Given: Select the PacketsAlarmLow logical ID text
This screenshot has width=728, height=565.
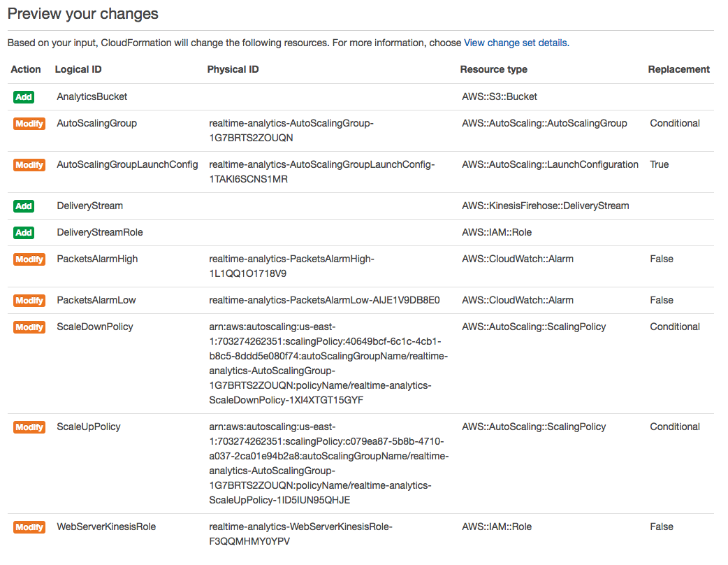Looking at the screenshot, I should [96, 300].
